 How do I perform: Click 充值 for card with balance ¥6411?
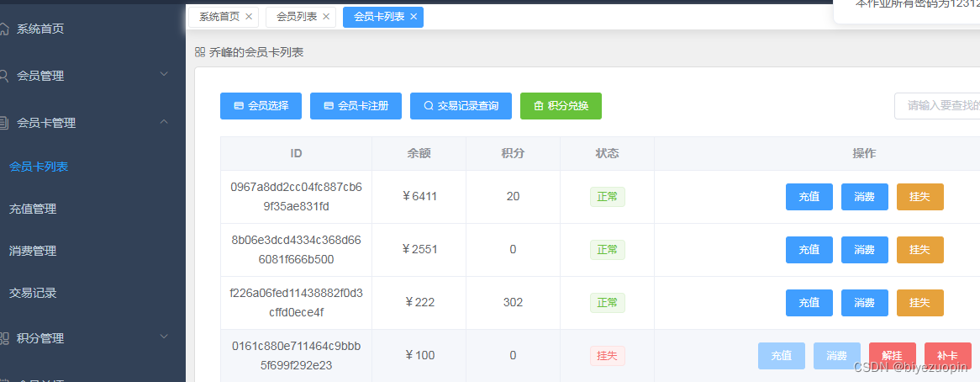click(809, 197)
